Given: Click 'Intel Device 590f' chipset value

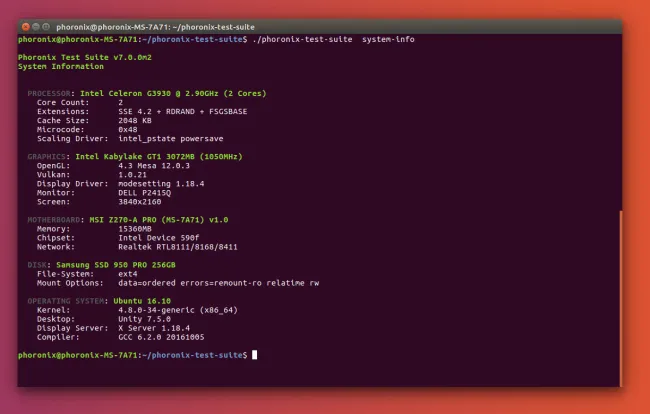Looking at the screenshot, I should [159, 238].
